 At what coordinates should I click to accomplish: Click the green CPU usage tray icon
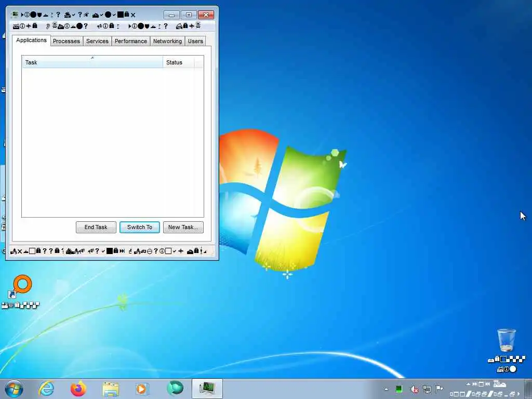(x=399, y=389)
